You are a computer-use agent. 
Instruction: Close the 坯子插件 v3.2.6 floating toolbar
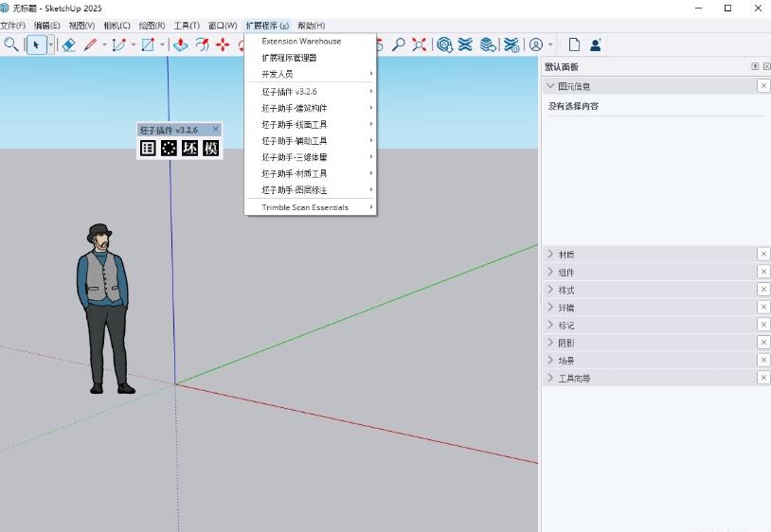point(215,129)
